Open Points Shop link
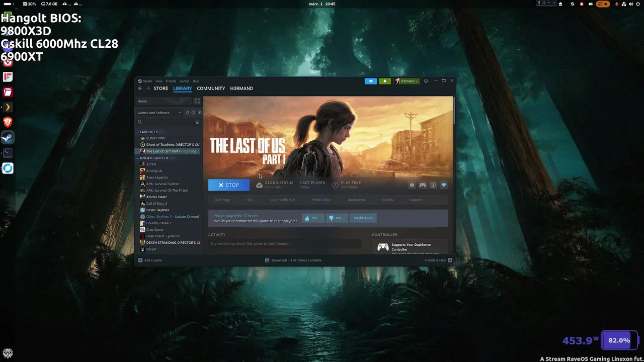 click(x=321, y=200)
